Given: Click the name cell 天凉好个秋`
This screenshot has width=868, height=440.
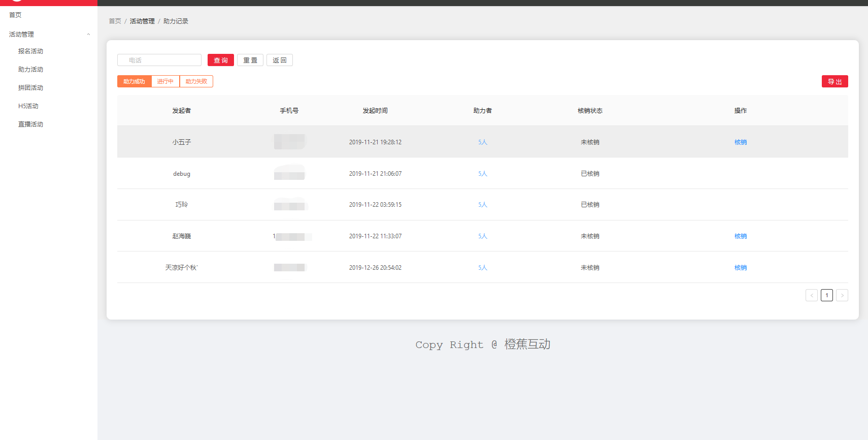Looking at the screenshot, I should pos(182,268).
